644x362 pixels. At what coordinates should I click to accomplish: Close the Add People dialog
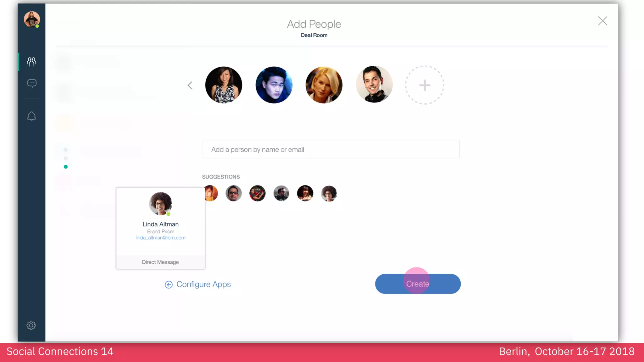tap(602, 21)
